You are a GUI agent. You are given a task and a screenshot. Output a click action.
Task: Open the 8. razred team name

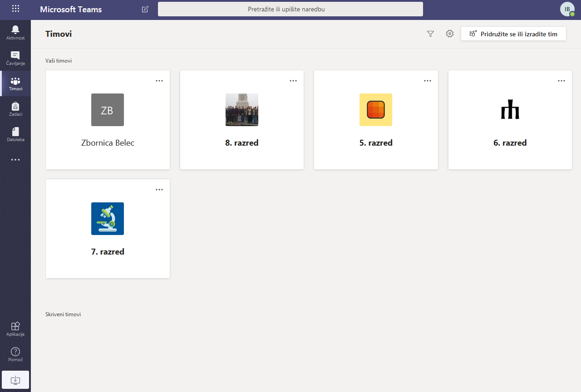(x=242, y=143)
